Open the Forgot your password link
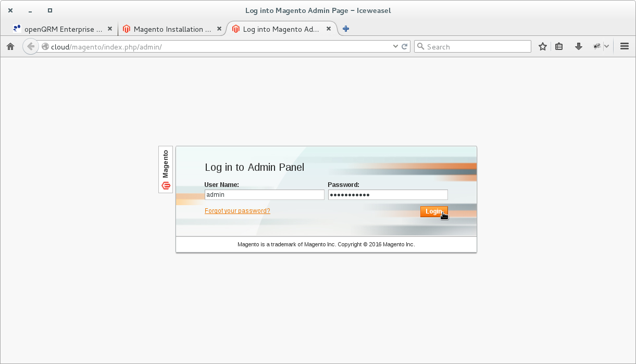This screenshot has height=364, width=636. [238, 211]
